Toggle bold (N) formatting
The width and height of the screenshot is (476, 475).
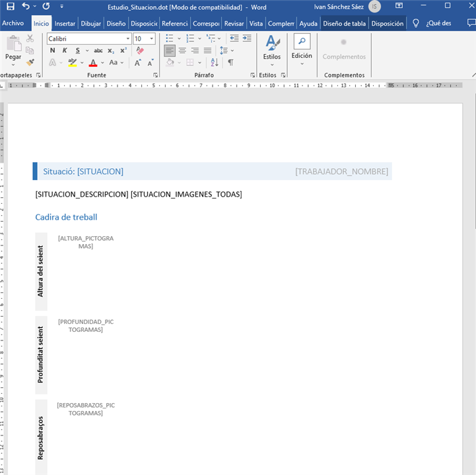53,51
